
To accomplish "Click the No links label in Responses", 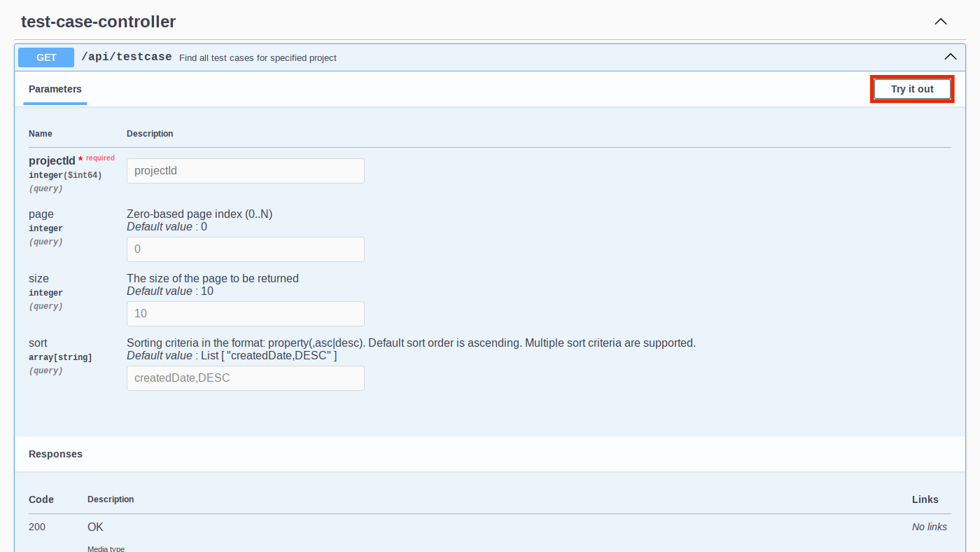I will click(930, 526).
